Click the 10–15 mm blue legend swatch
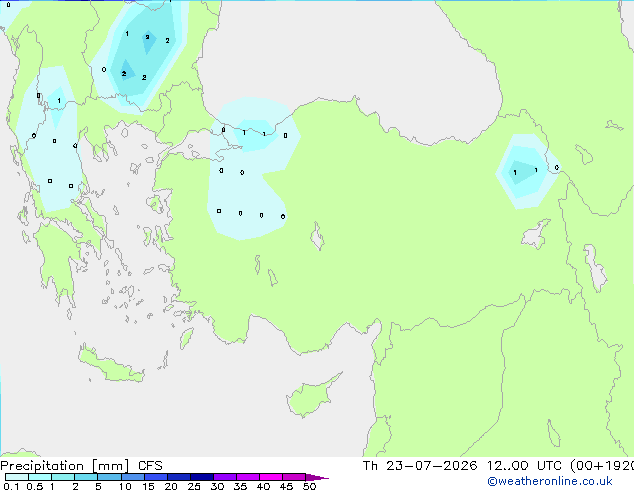Screen dimensions: 634x490 pyautogui.click(x=132, y=477)
